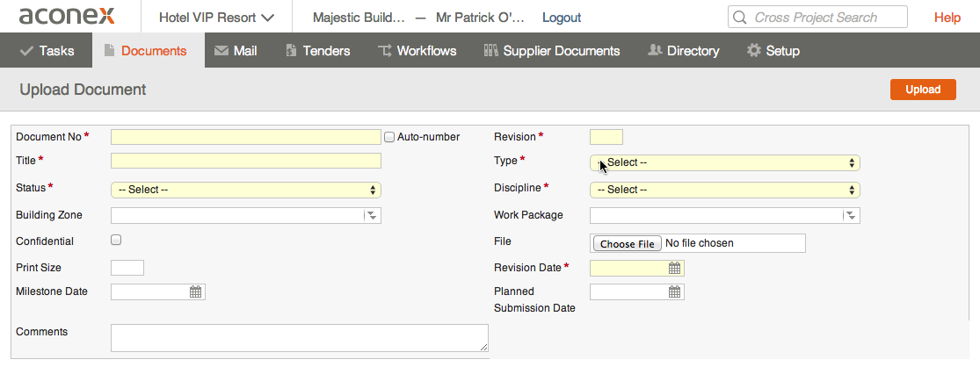Expand the Building Zone dropdown arrow
Viewport: 980px width, 374px height.
pos(372,215)
